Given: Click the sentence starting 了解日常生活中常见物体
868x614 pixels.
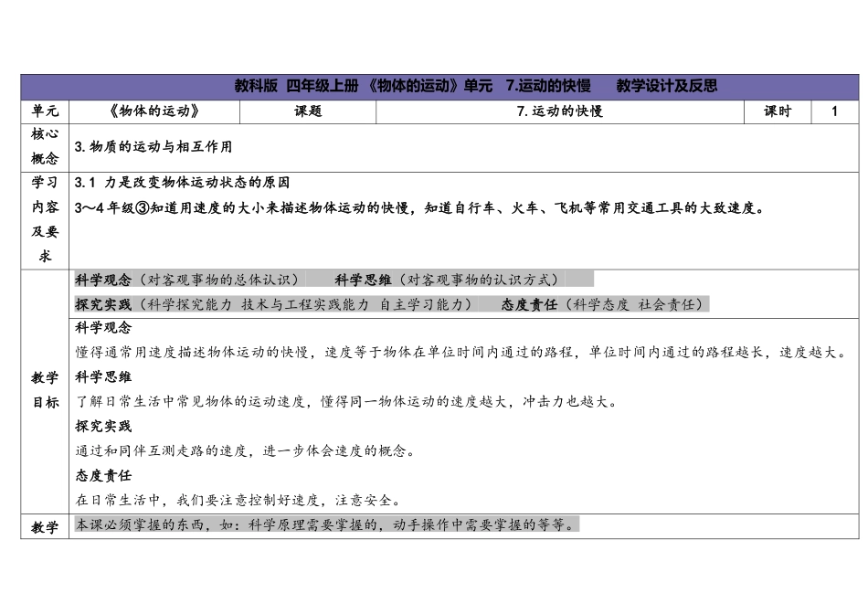Looking at the screenshot, I should click(346, 401).
